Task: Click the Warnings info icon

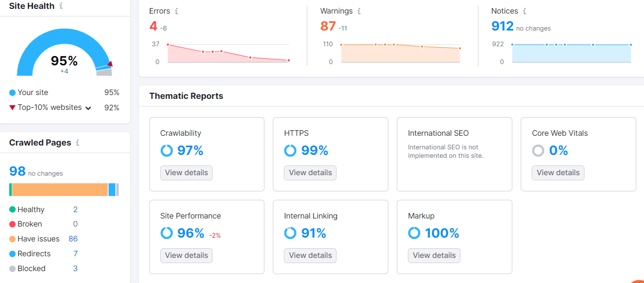Action: [x=359, y=11]
